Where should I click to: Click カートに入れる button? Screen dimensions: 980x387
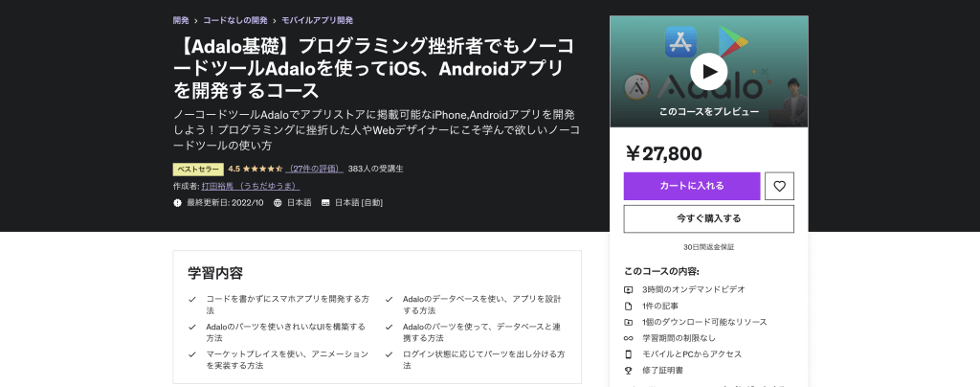pos(692,186)
